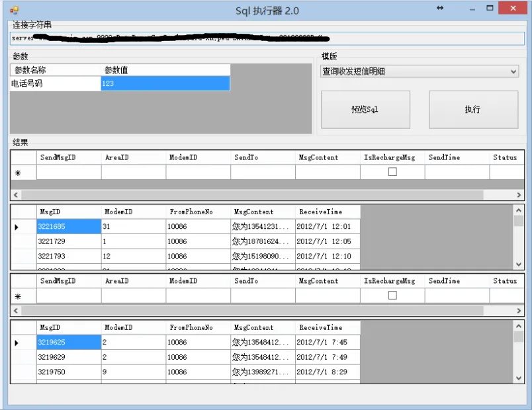The height and width of the screenshot is (410, 532).
Task: Click inside the 连接字符串 text field
Action: tap(265, 38)
